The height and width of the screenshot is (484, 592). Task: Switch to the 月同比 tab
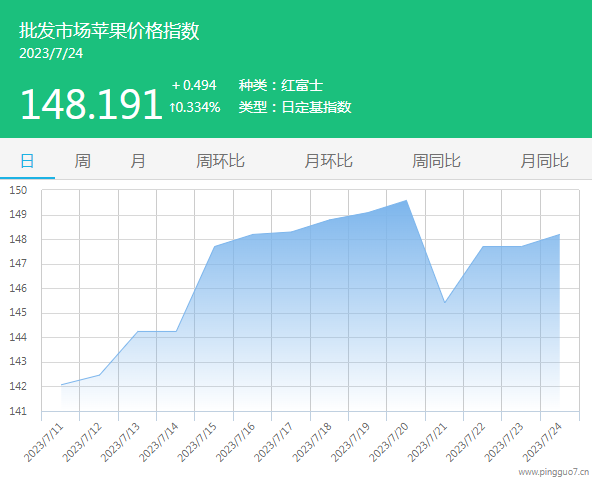tap(544, 161)
